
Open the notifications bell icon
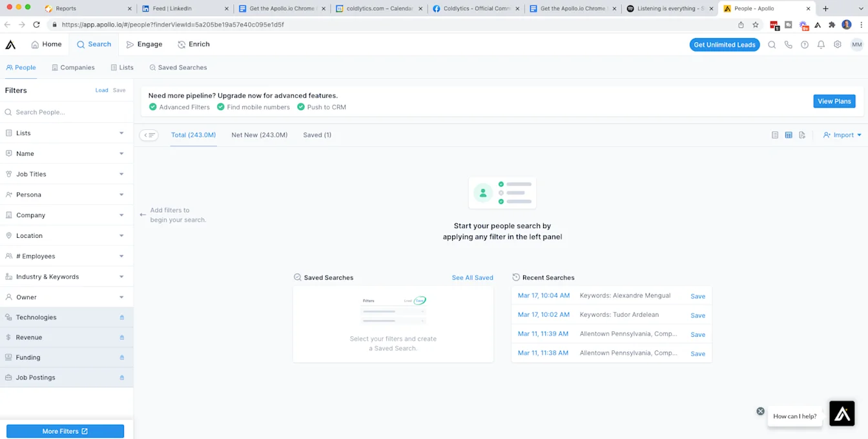tap(821, 45)
